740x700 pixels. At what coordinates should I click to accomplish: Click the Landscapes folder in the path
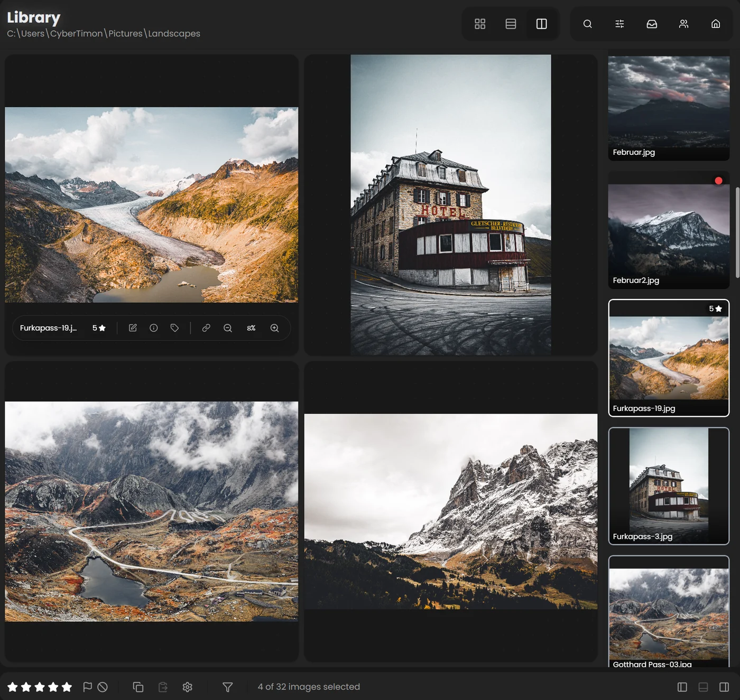coord(174,33)
